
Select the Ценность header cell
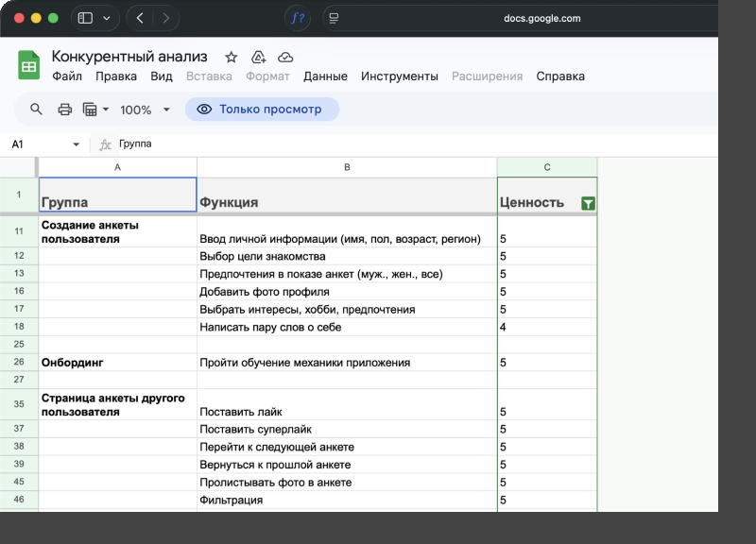(547, 195)
